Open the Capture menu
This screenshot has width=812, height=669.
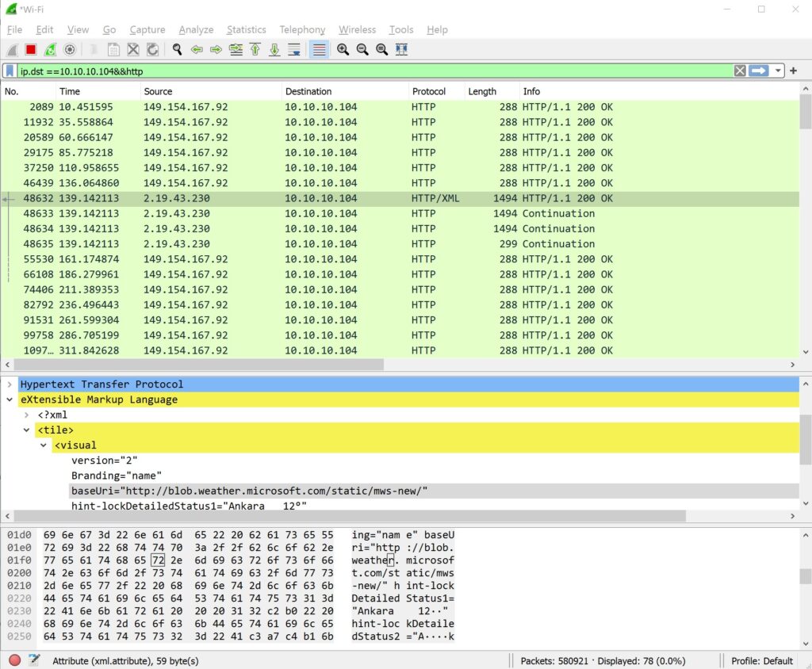[x=147, y=30]
